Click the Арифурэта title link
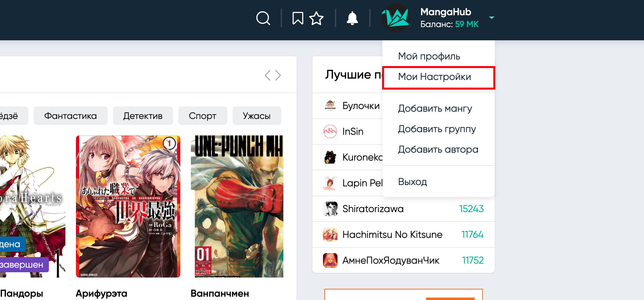 (x=101, y=293)
